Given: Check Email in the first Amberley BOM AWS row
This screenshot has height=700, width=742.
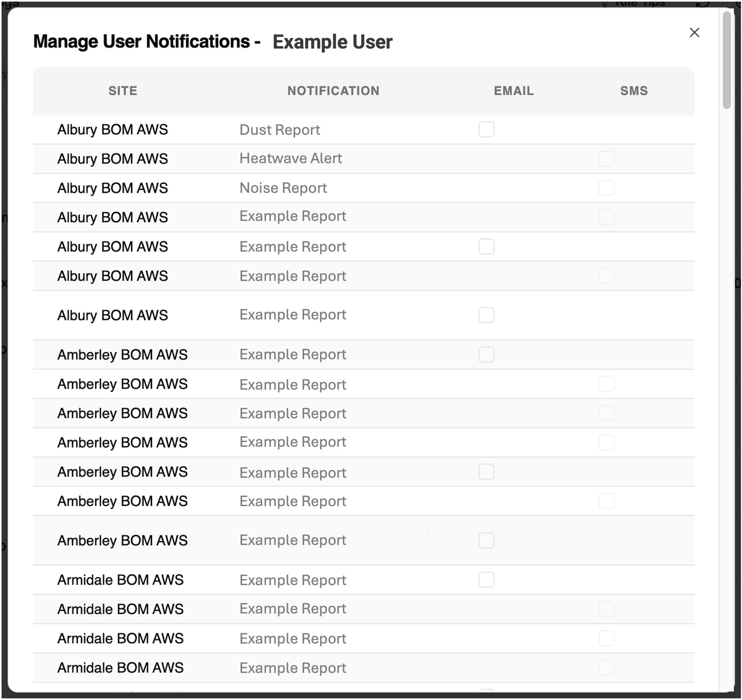Looking at the screenshot, I should coord(486,354).
